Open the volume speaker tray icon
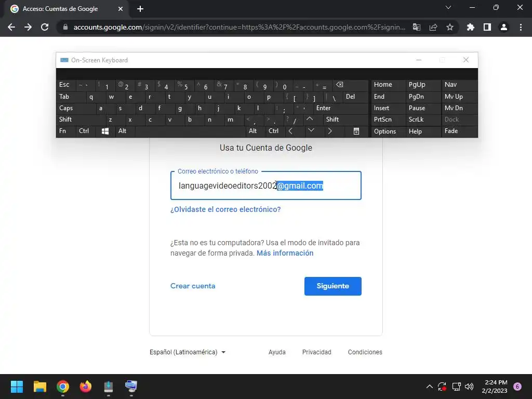The image size is (532, 399). click(469, 387)
